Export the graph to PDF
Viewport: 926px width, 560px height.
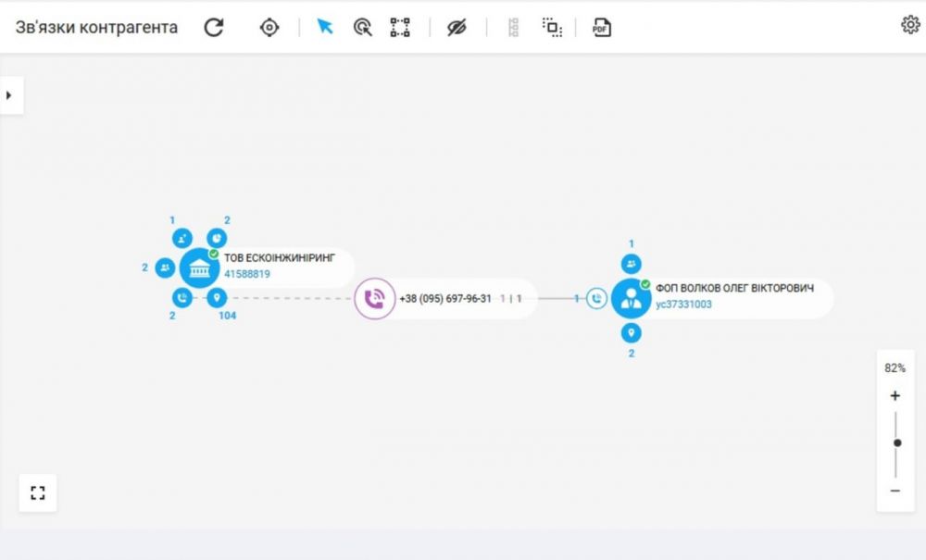point(602,27)
